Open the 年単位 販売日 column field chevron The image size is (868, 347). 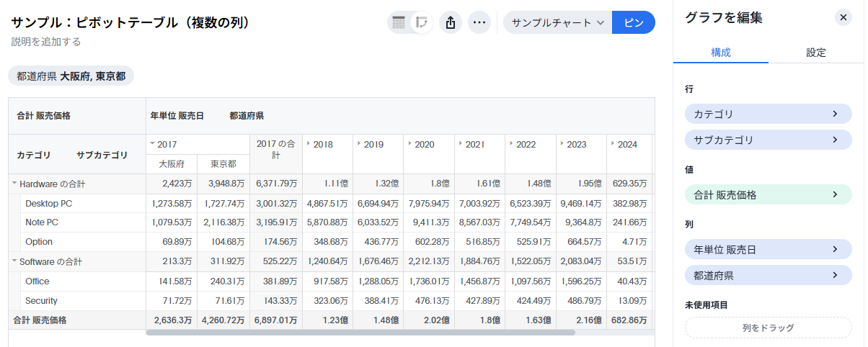[835, 249]
